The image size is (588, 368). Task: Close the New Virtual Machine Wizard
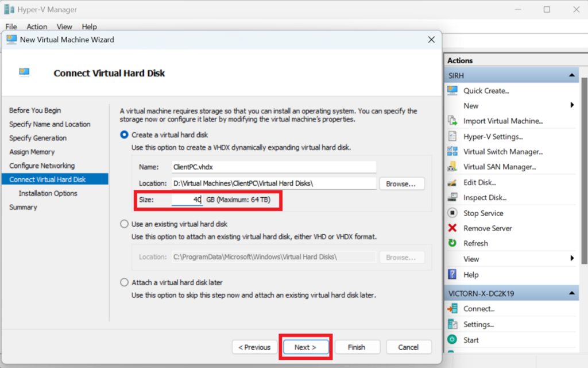coord(431,40)
